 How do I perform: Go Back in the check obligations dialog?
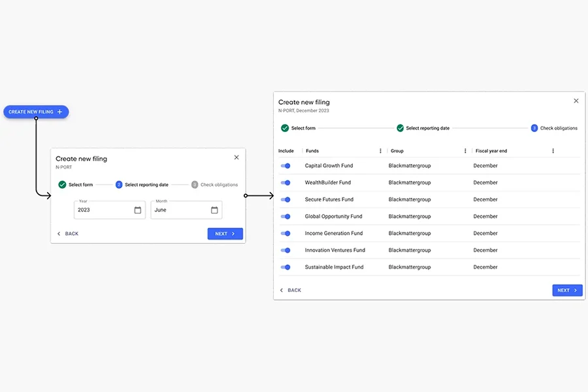tap(290, 290)
